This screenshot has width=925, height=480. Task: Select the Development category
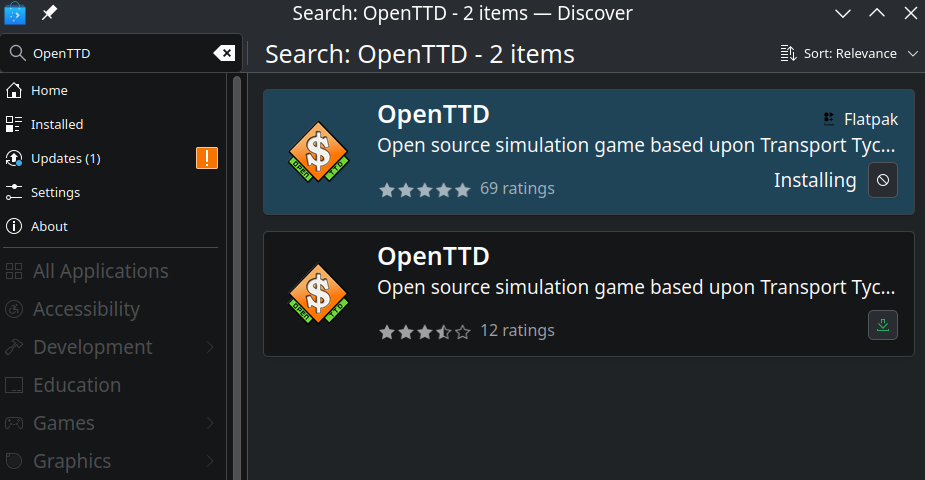[113, 347]
